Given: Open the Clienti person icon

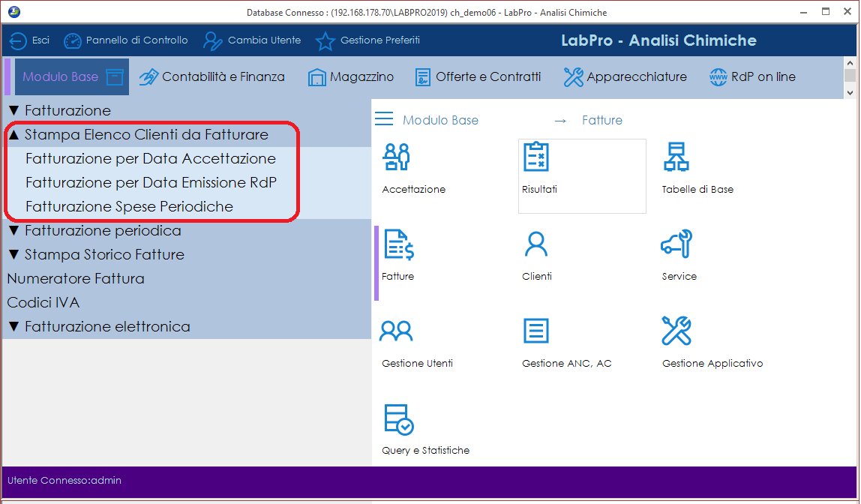Looking at the screenshot, I should 536,244.
